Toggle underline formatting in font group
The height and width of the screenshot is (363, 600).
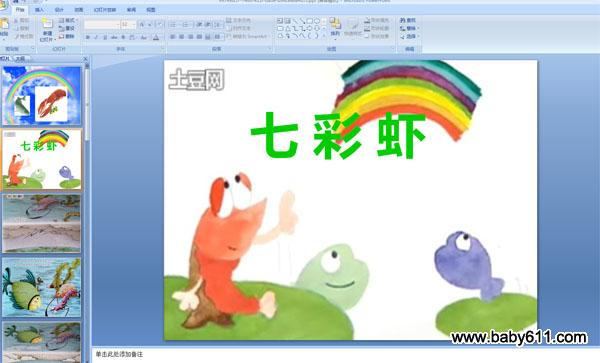tap(105, 37)
